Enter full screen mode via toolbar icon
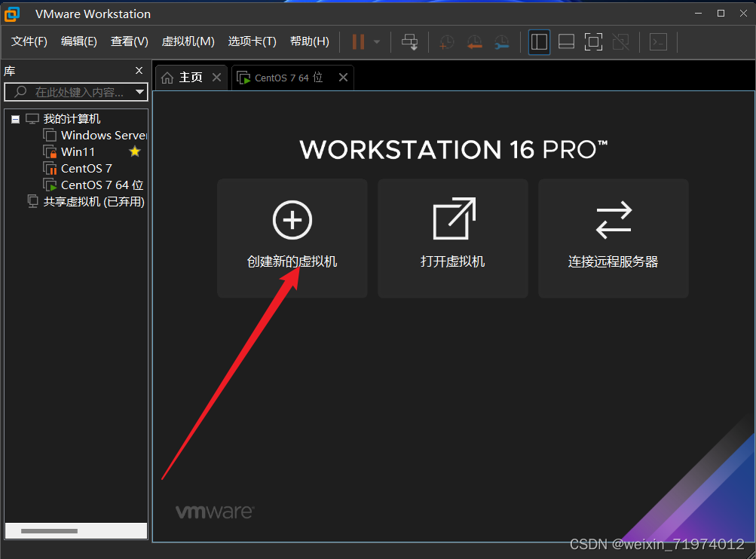This screenshot has width=756, height=559. point(593,42)
